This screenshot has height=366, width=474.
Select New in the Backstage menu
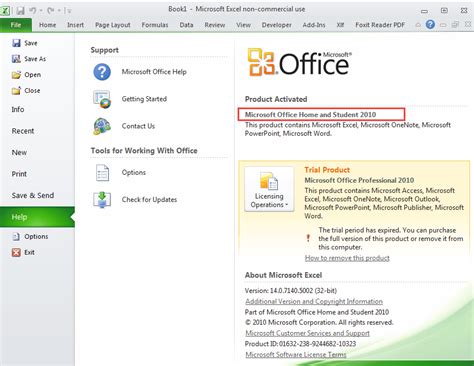coord(19,153)
